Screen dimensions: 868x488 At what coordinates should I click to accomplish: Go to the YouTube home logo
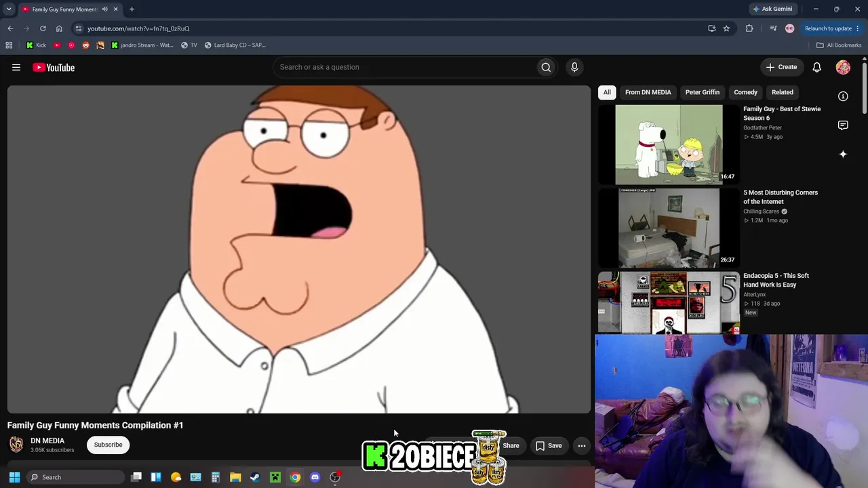pyautogui.click(x=54, y=67)
